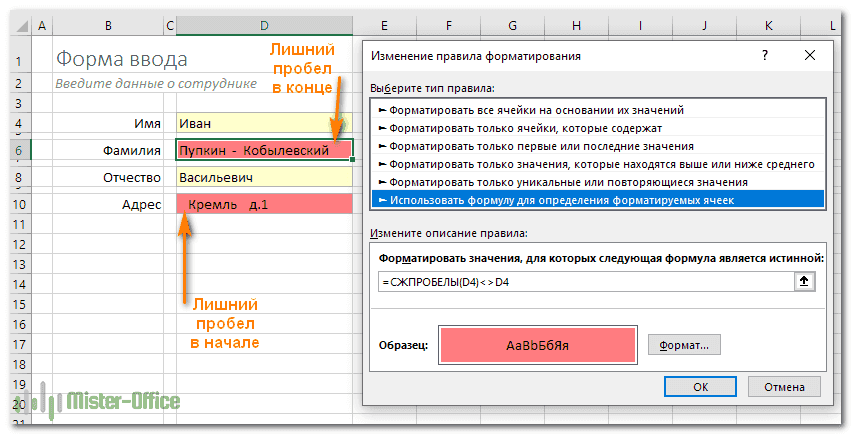
Task: Select cell containing 'Иван'
Action: pos(263,124)
